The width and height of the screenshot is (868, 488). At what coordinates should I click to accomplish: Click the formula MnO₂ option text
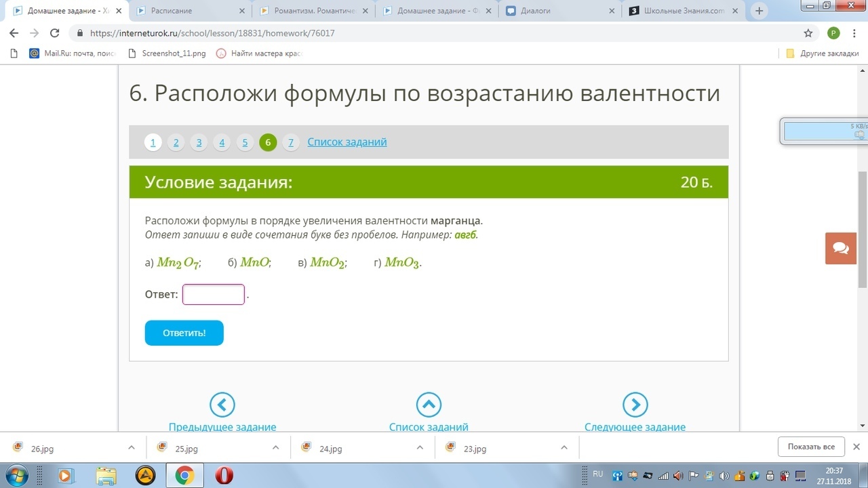(x=328, y=263)
